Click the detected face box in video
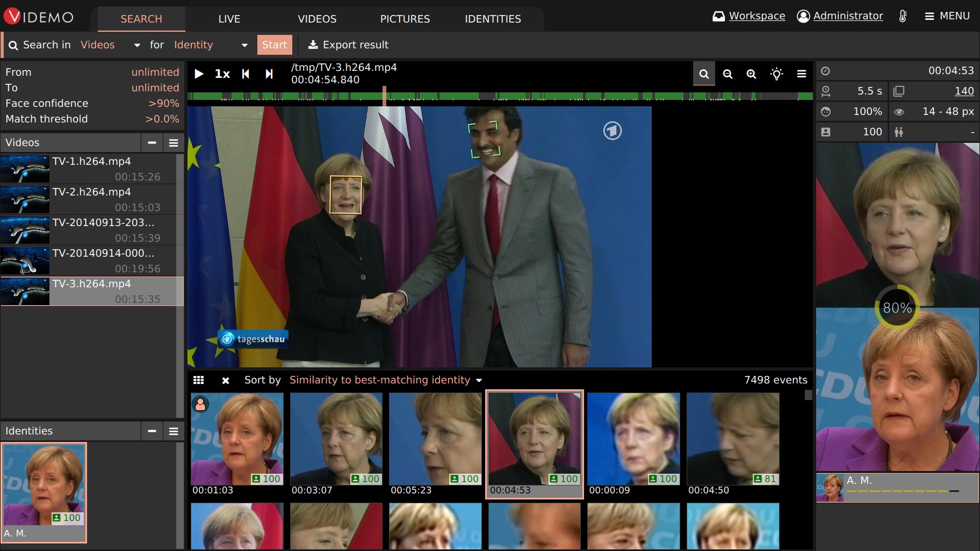980x551 pixels. 345,194
